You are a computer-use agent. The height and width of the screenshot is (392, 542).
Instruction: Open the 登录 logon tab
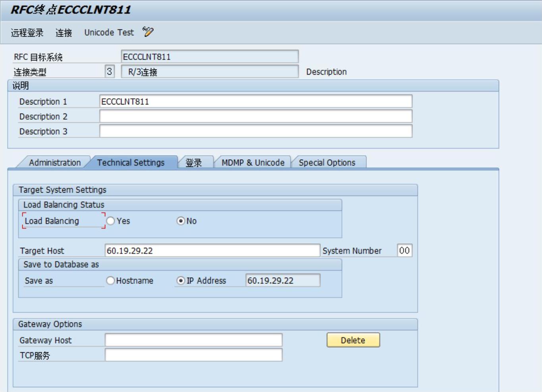[x=194, y=162]
